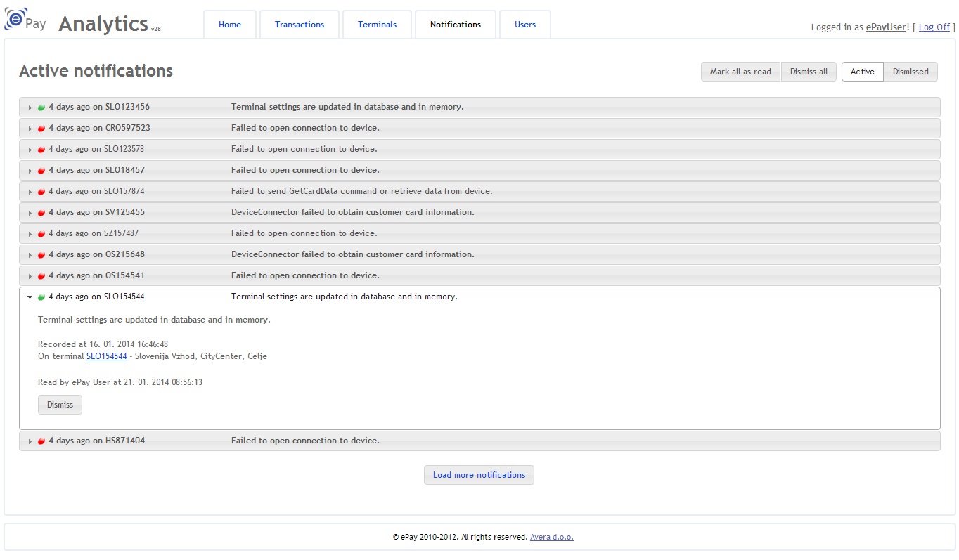Open the Home tab
This screenshot has height=560, width=959.
click(230, 25)
